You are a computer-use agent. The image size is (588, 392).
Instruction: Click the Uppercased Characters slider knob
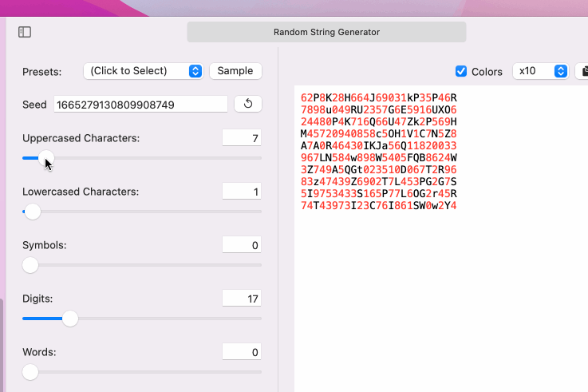pos(46,158)
